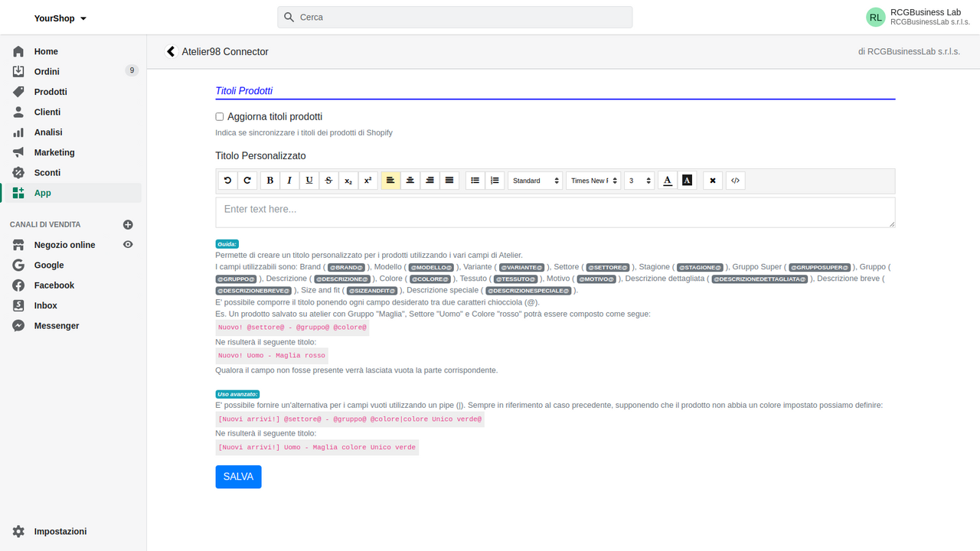This screenshot has height=551, width=980.
Task: Click the Facebook channel icon
Action: pyautogui.click(x=18, y=285)
